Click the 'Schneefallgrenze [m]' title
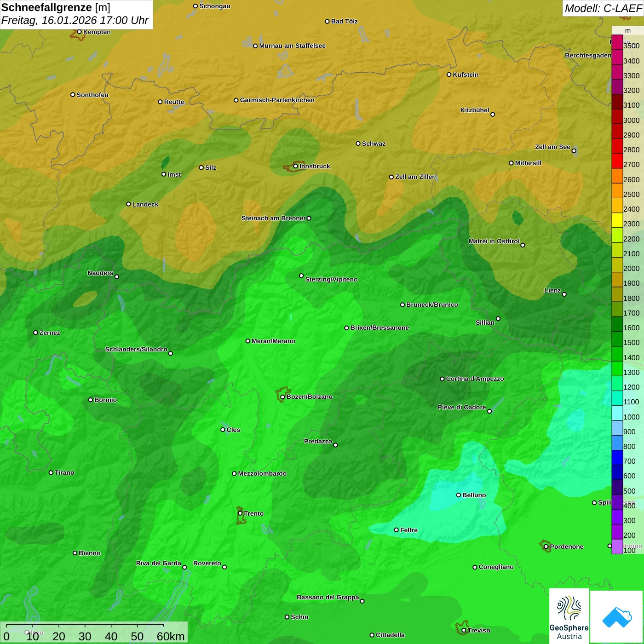Image resolution: width=644 pixels, height=644 pixels. pyautogui.click(x=56, y=7)
